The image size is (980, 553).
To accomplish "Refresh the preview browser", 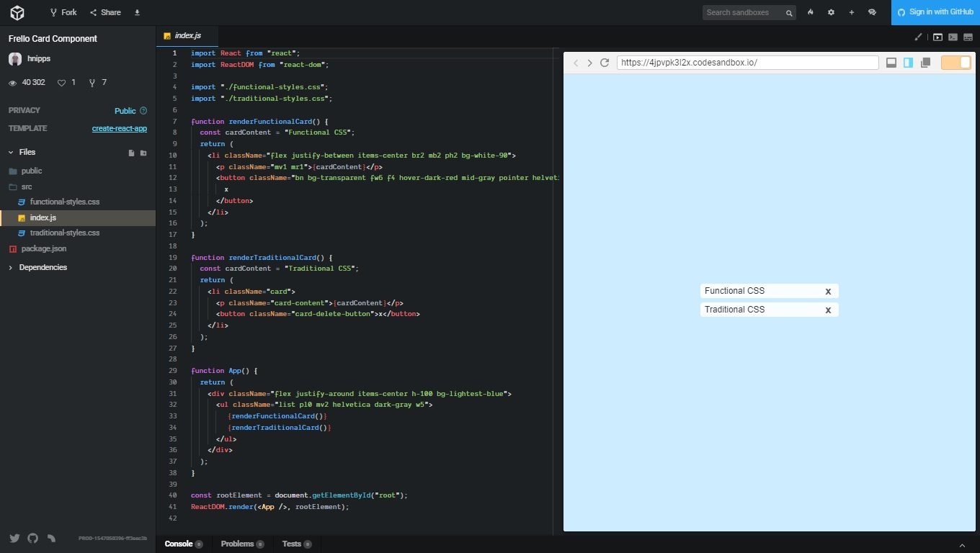I will (605, 63).
